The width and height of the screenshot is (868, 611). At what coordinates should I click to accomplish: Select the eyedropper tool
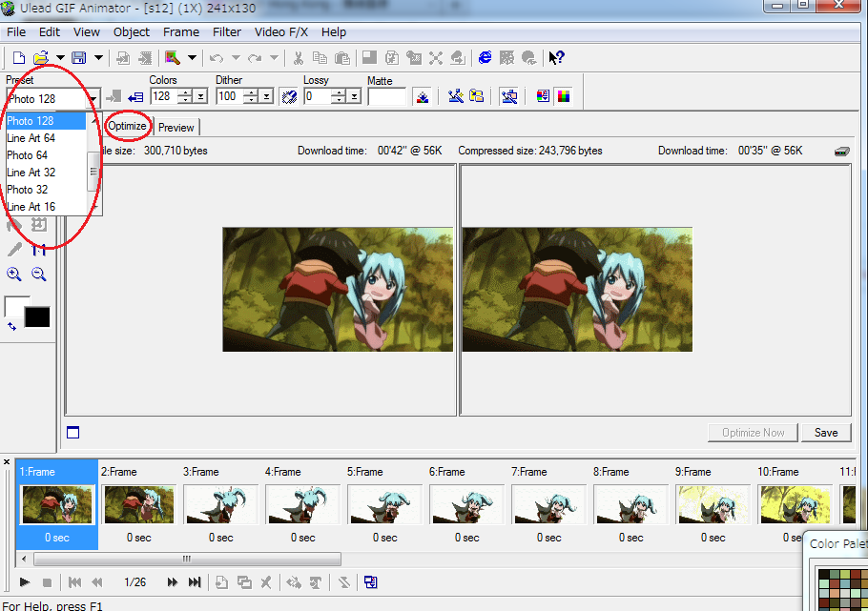click(14, 250)
